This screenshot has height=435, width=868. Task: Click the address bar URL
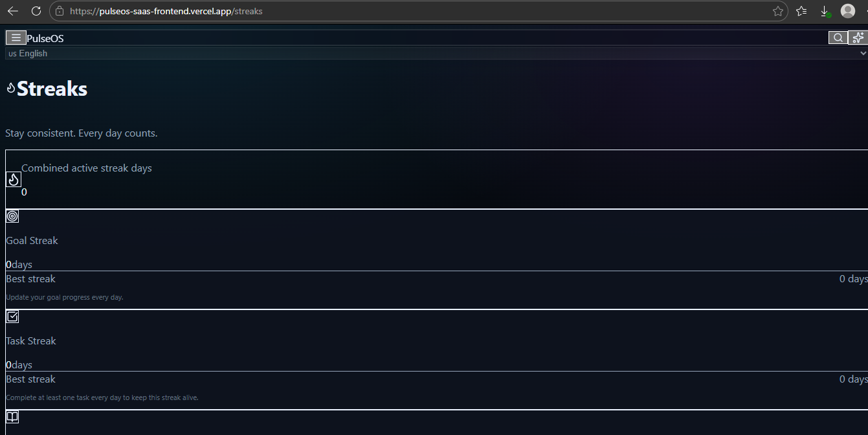tap(166, 11)
